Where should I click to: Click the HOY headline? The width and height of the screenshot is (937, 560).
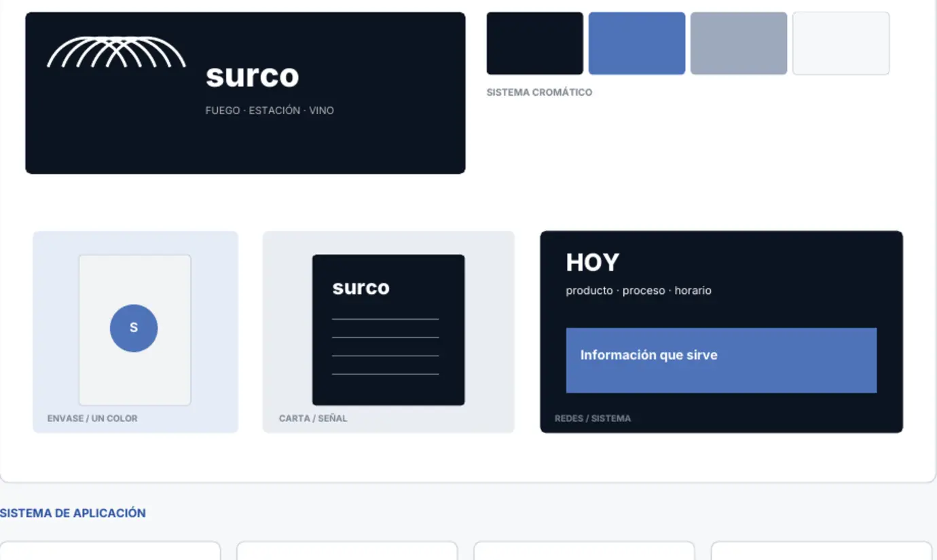point(593,262)
